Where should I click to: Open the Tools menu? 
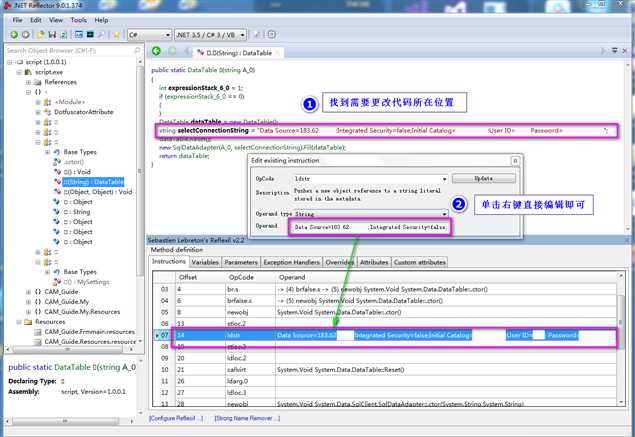coord(79,20)
